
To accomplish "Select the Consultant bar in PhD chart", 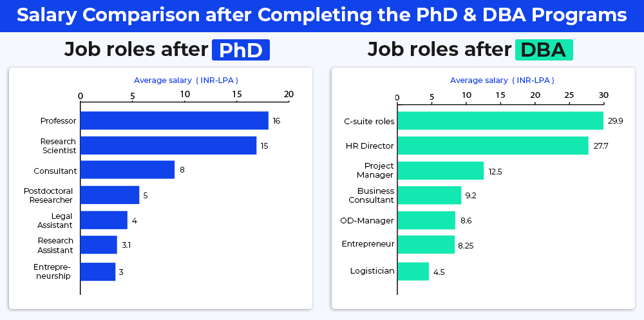I will [128, 170].
